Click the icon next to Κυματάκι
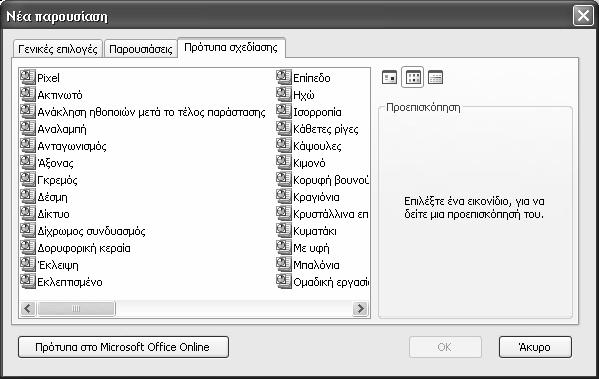The width and height of the screenshot is (599, 379). (284, 230)
